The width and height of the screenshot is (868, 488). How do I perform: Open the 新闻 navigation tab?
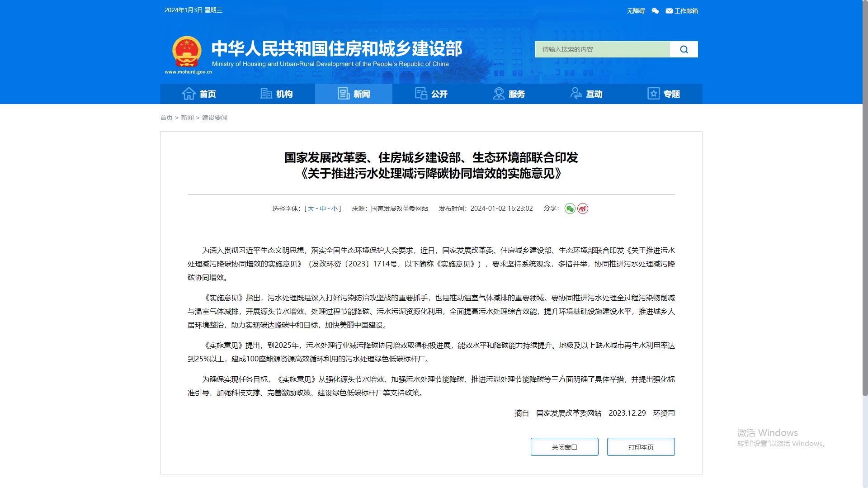pos(354,94)
